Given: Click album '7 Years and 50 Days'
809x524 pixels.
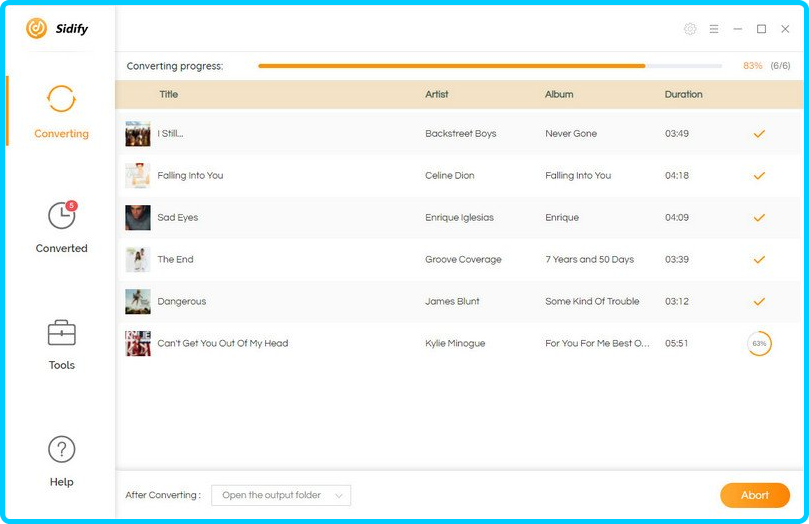Looking at the screenshot, I should 590,259.
